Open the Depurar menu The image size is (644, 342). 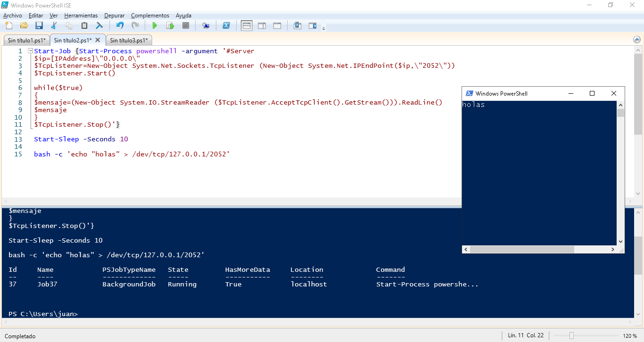tap(115, 16)
